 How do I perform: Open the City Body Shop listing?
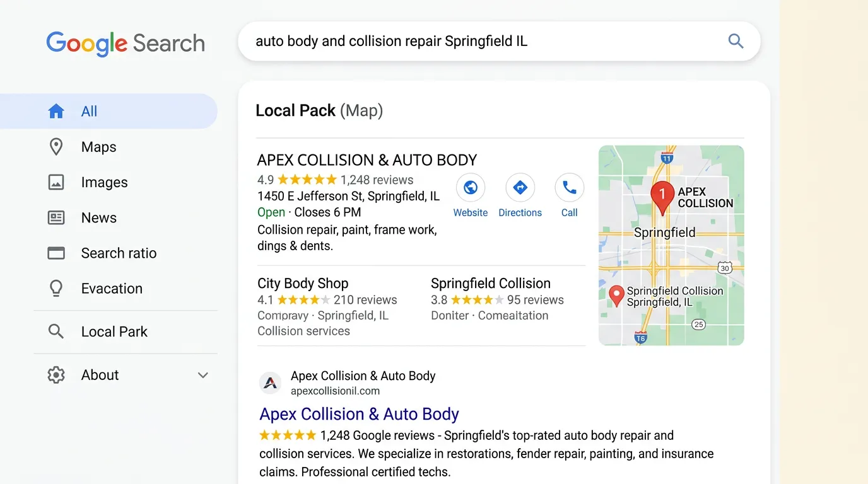coord(303,283)
